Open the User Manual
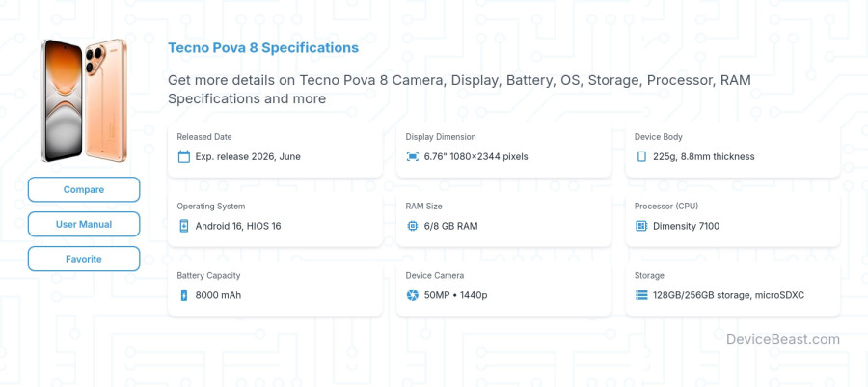 pos(84,224)
